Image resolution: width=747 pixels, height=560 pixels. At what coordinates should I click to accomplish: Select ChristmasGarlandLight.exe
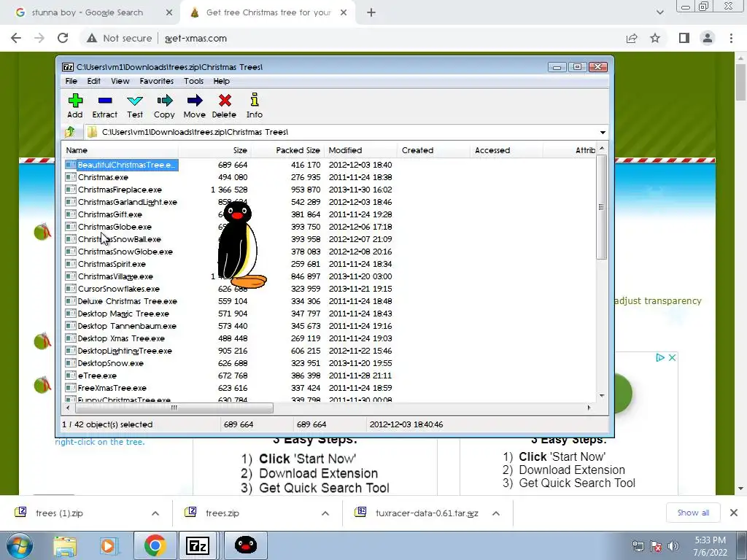[x=127, y=202]
